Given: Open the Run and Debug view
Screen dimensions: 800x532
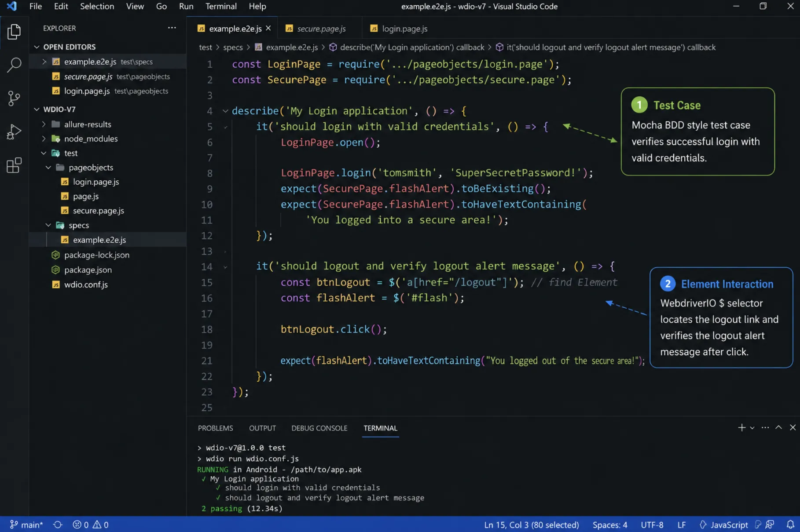Looking at the screenshot, I should pos(14,131).
